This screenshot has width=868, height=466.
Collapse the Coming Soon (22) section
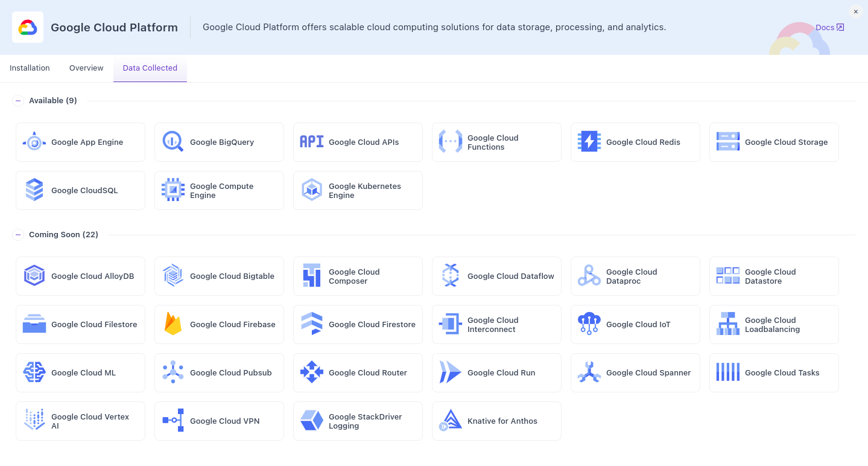click(18, 234)
